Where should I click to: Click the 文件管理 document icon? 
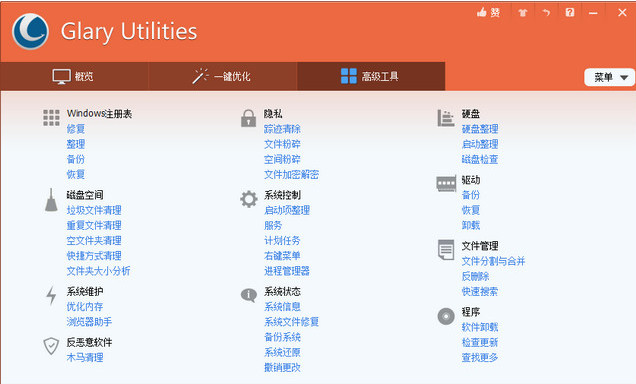tap(446, 250)
